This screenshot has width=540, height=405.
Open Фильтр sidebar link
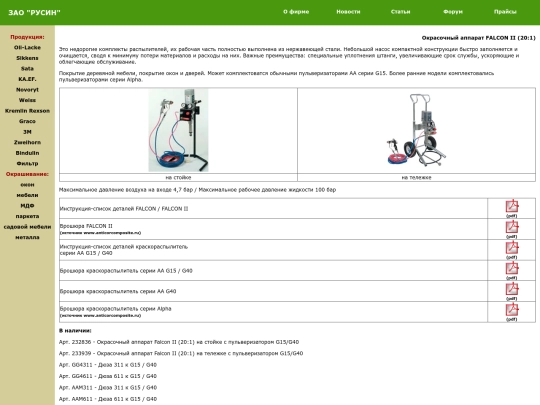(27, 164)
